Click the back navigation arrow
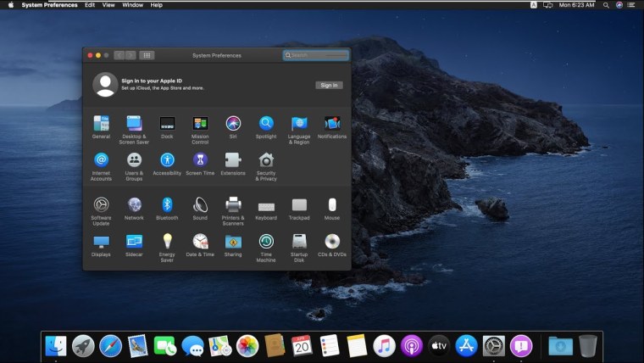The image size is (644, 363). click(x=119, y=55)
